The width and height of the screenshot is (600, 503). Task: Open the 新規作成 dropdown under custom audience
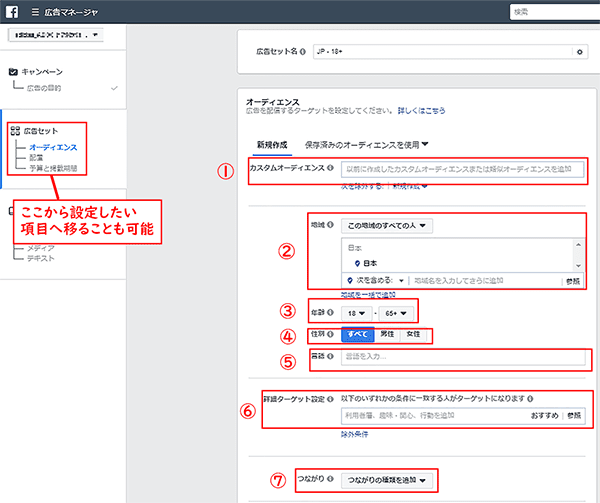tap(409, 186)
